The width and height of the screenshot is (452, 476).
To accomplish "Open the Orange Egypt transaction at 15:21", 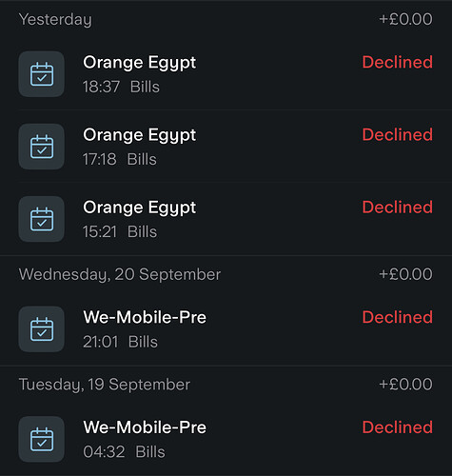I will (x=226, y=219).
